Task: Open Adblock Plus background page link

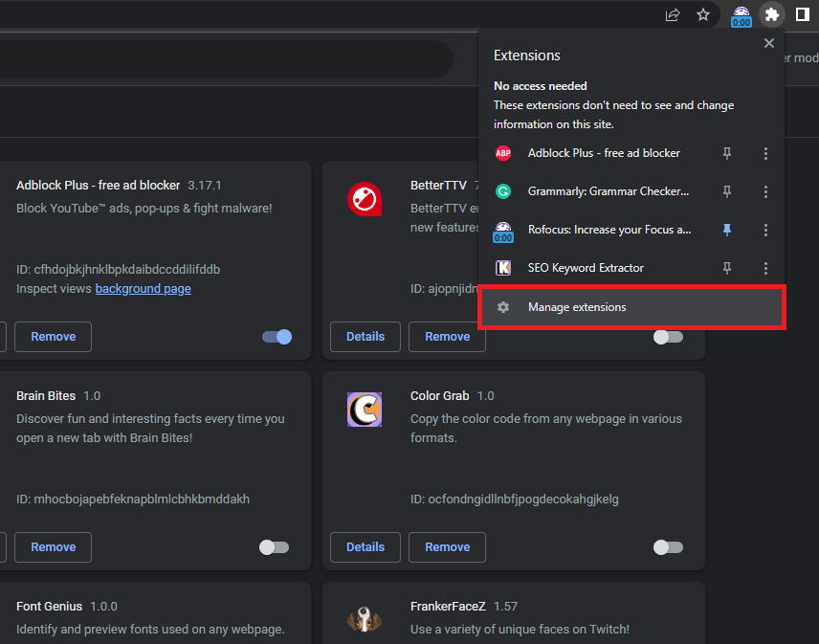Action: pos(144,289)
